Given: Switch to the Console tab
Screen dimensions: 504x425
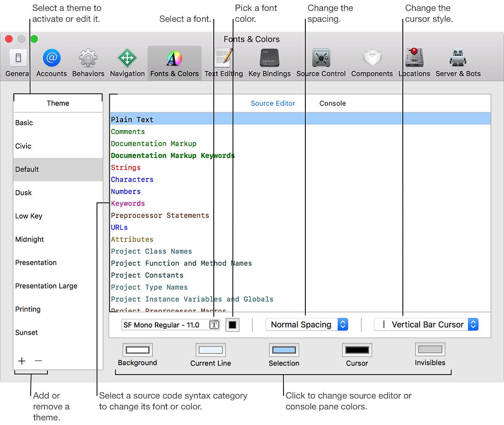Looking at the screenshot, I should pyautogui.click(x=333, y=103).
